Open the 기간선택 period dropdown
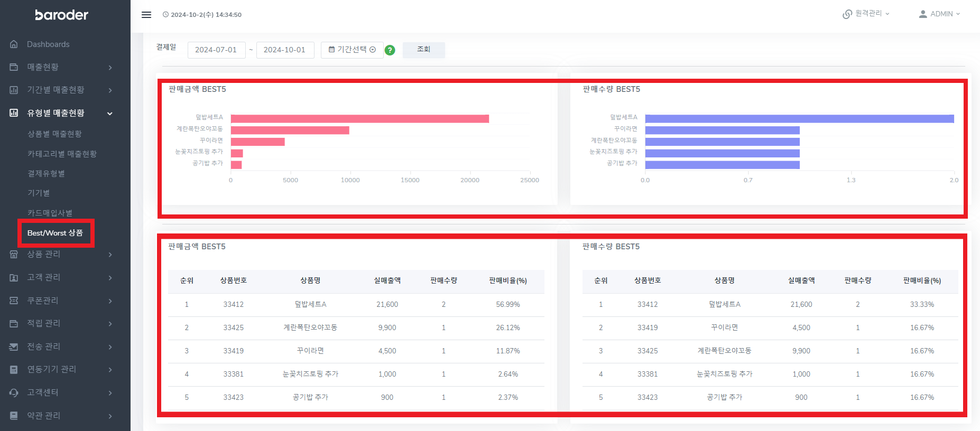This screenshot has height=431, width=980. pos(352,50)
